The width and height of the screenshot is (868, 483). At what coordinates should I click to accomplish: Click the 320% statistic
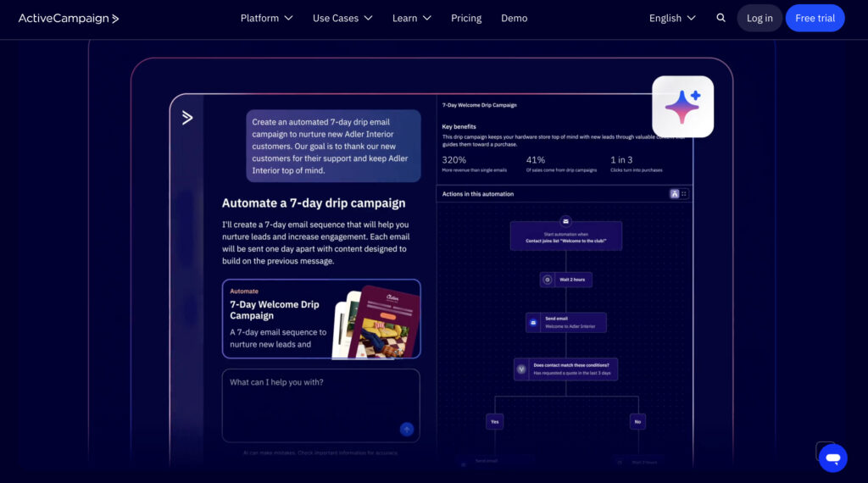click(454, 160)
